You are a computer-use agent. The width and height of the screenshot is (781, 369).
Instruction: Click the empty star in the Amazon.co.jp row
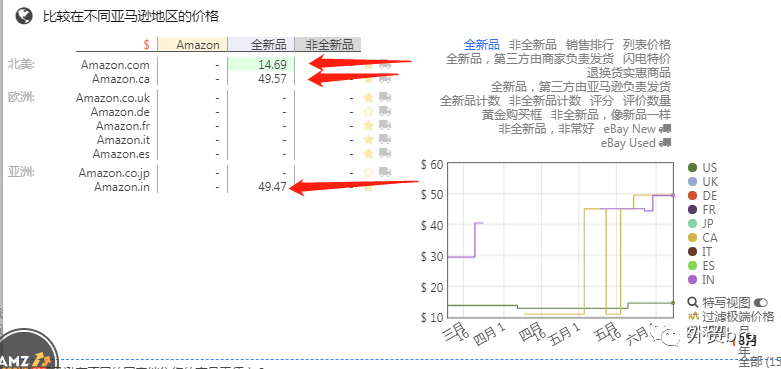tap(368, 173)
